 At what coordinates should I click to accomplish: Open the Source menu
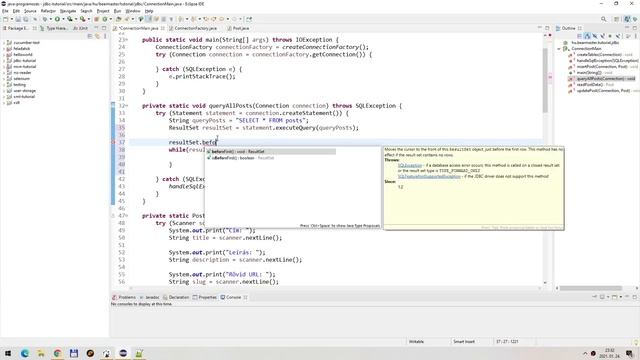click(30, 11)
